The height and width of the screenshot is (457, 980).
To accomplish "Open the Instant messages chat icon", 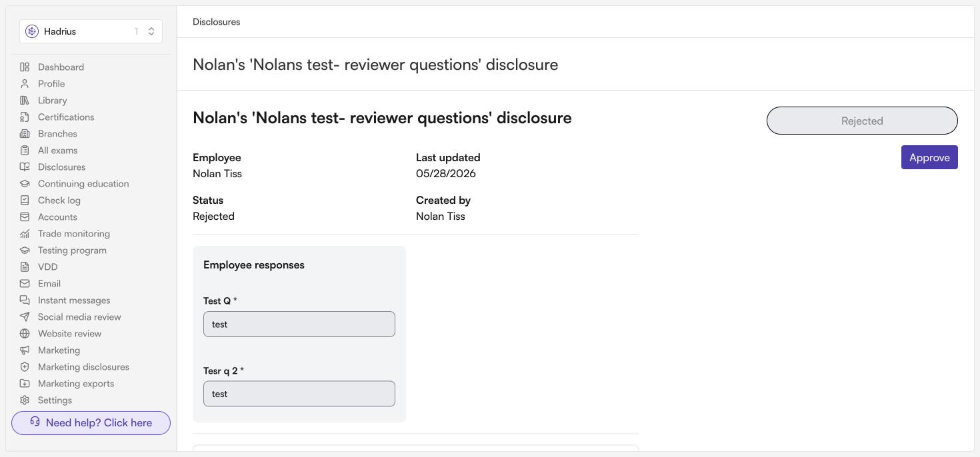I will (x=25, y=300).
